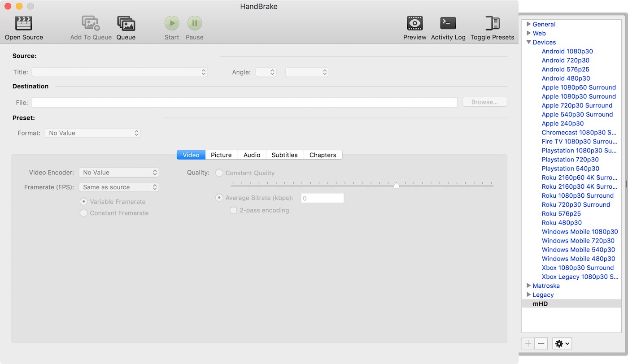Image resolution: width=628 pixels, height=364 pixels.
Task: Click the Browse... button
Action: (484, 102)
